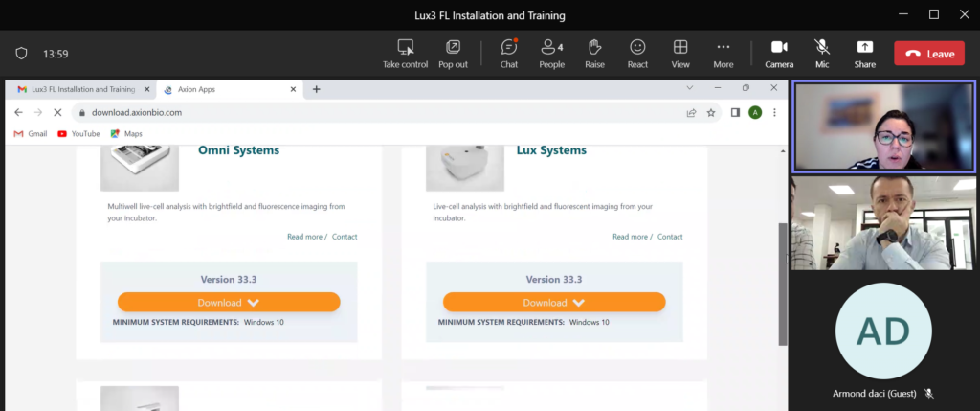Stop loading the page

pyautogui.click(x=57, y=113)
